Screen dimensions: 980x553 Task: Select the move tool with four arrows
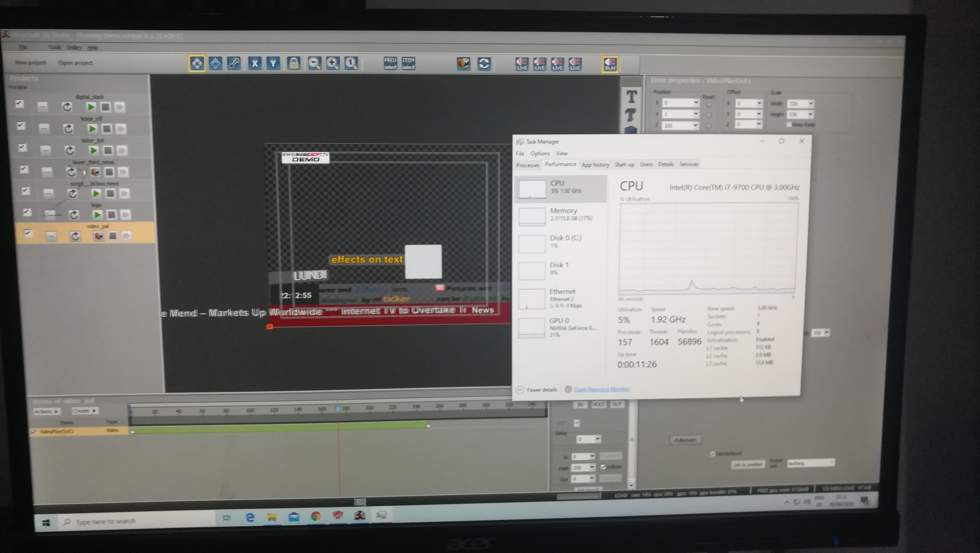197,63
